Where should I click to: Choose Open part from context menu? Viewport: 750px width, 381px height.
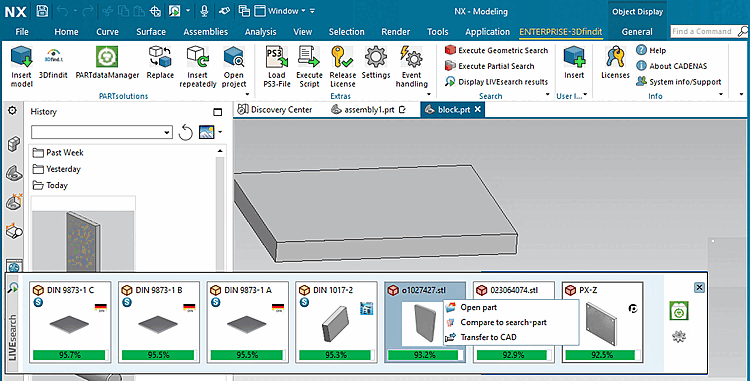tap(478, 307)
